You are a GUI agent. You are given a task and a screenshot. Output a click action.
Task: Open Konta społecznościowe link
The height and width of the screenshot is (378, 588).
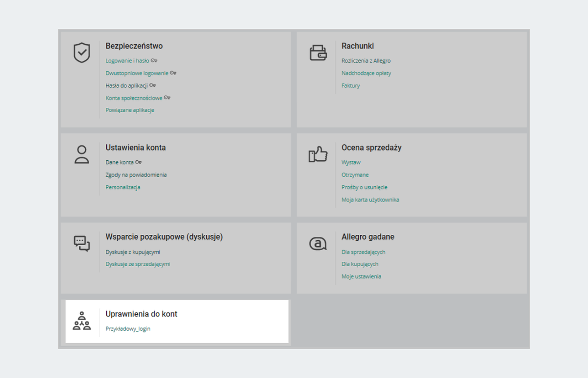pyautogui.click(x=134, y=98)
